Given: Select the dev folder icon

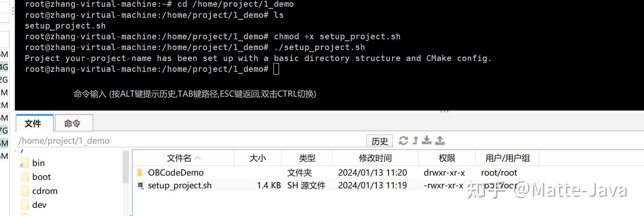Looking at the screenshot, I should (x=25, y=204).
